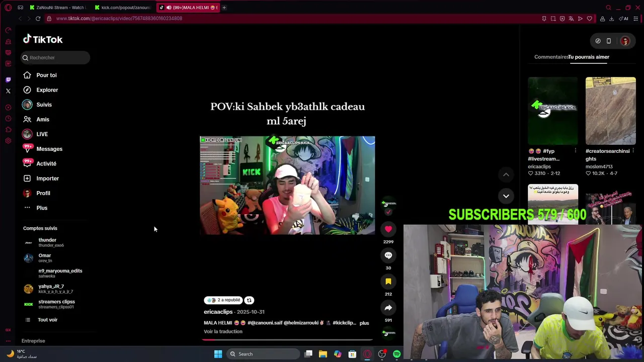Mute the TikTok tab audio icon

pyautogui.click(x=169, y=8)
